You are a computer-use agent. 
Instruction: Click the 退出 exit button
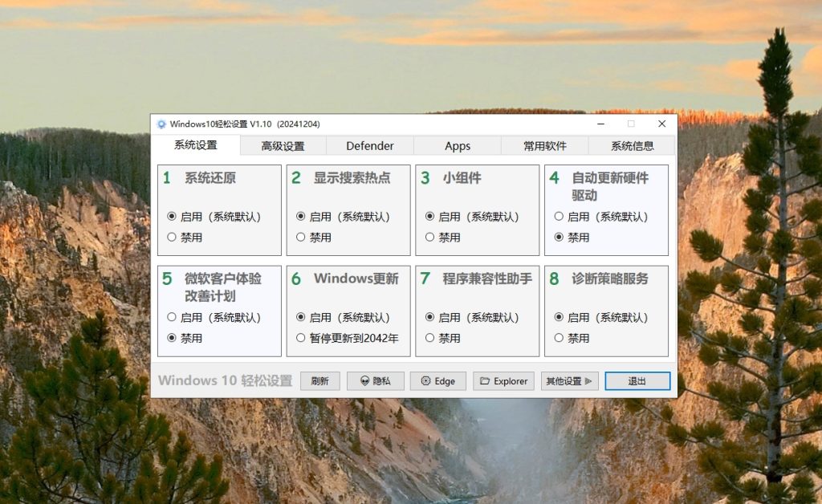pyautogui.click(x=637, y=381)
